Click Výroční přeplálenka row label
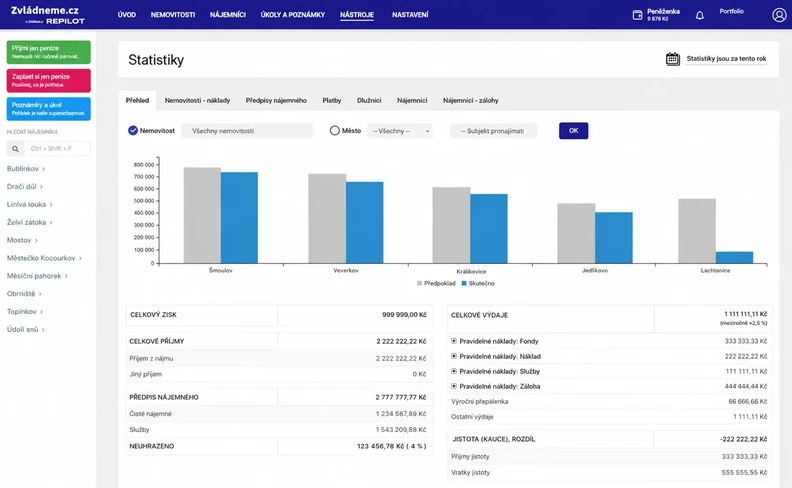Screen dimensions: 792x488 click(479, 402)
